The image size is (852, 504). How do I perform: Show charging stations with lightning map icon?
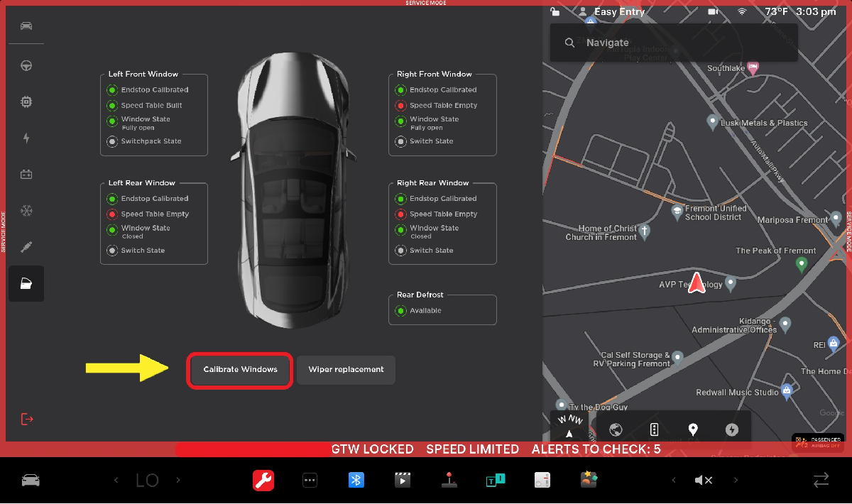[x=731, y=429]
